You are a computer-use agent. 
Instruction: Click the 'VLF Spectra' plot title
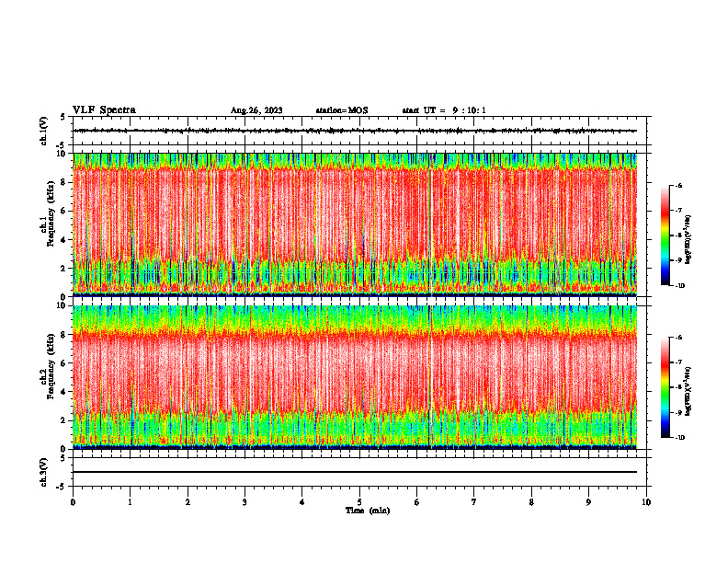(x=104, y=110)
